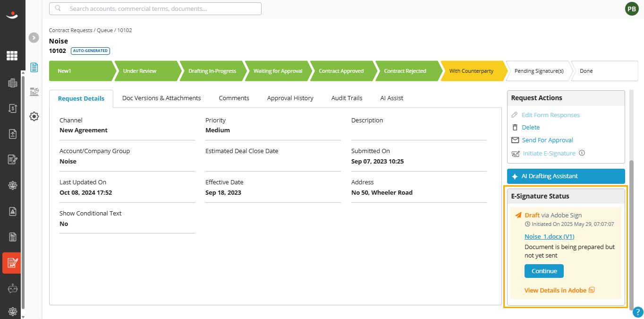The image size is (644, 319).
Task: Click the buildings accounts icon in sidebar
Action: click(x=13, y=83)
